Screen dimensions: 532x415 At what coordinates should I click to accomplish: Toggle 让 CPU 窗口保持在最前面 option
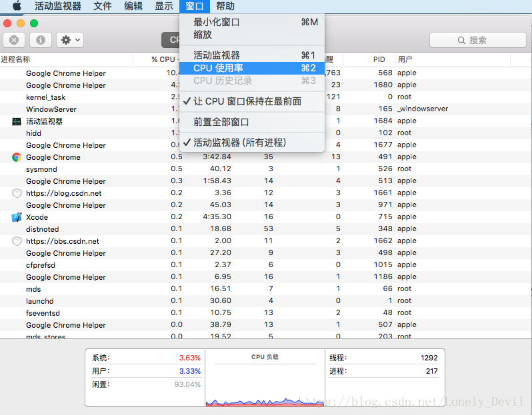click(252, 101)
